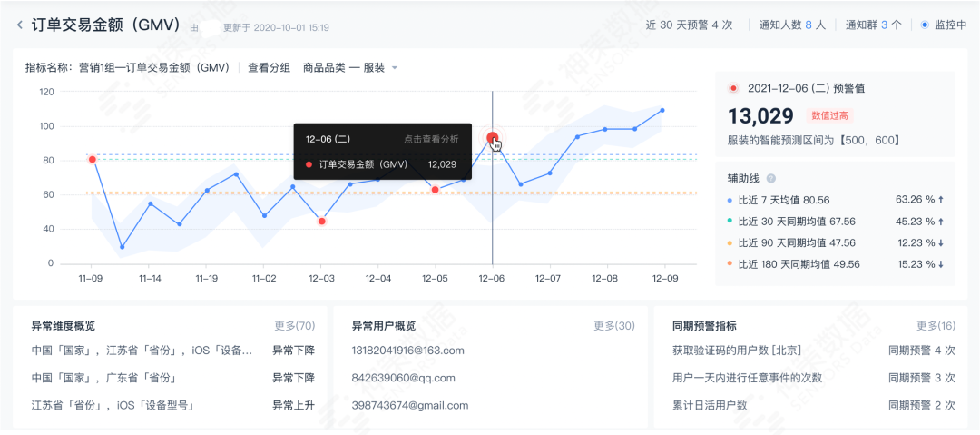The height and width of the screenshot is (435, 980).
Task: Click 63.26 % up-arrow value
Action: point(919,200)
